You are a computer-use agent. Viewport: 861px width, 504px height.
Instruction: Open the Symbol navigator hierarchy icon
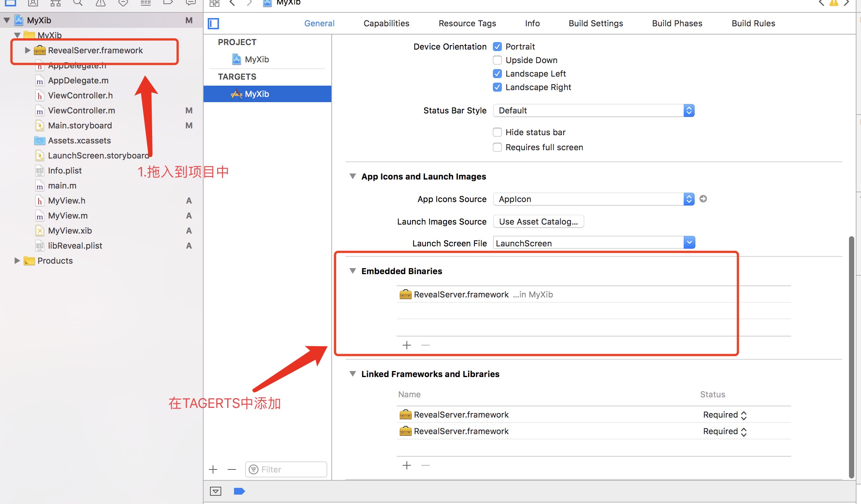56,3
